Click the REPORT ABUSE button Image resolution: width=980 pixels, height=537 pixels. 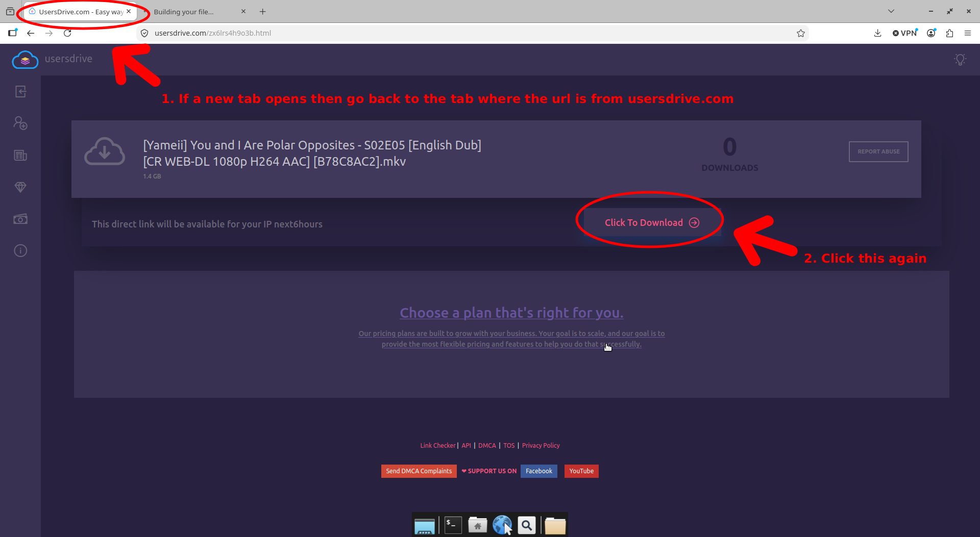pyautogui.click(x=878, y=151)
